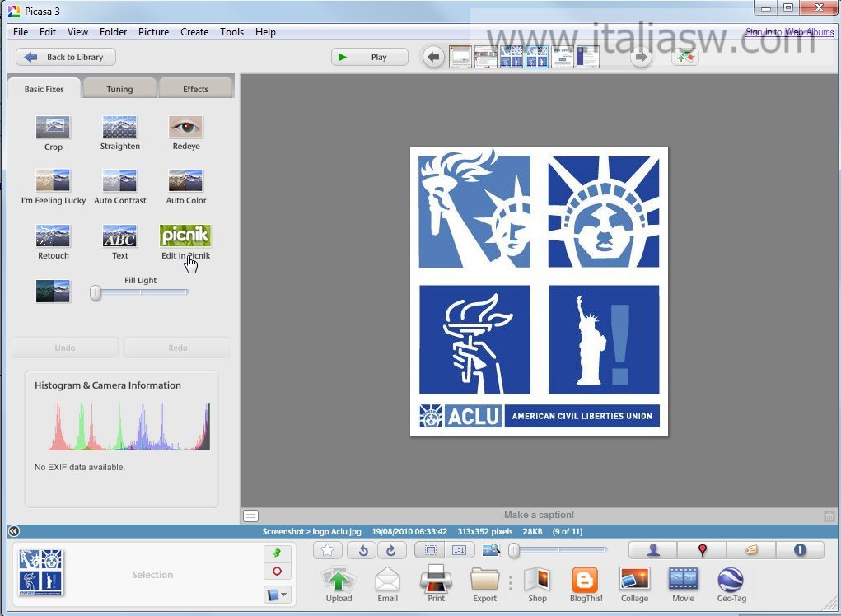This screenshot has width=841, height=616.
Task: Select the first filmstrip thumbnail
Action: (x=460, y=57)
